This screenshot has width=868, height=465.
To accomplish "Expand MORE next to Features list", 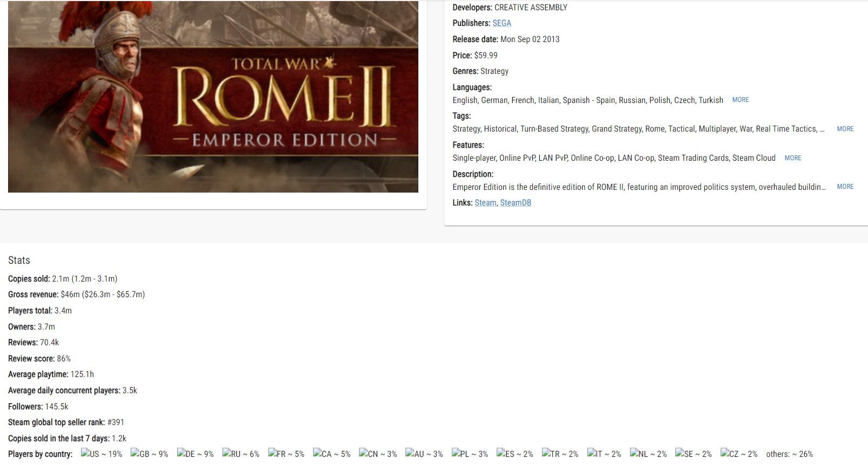I will [792, 158].
